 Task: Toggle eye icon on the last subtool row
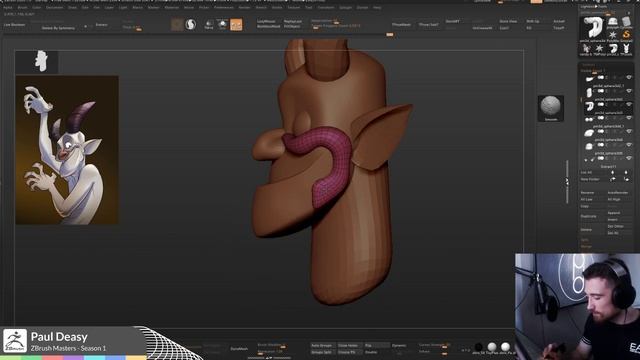[x=629, y=158]
